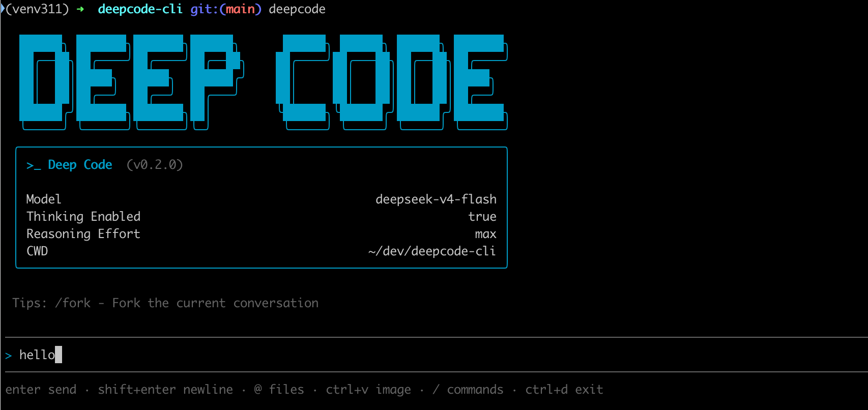Click the "CWD" label
Screen dimensions: 868x410
pos(37,251)
